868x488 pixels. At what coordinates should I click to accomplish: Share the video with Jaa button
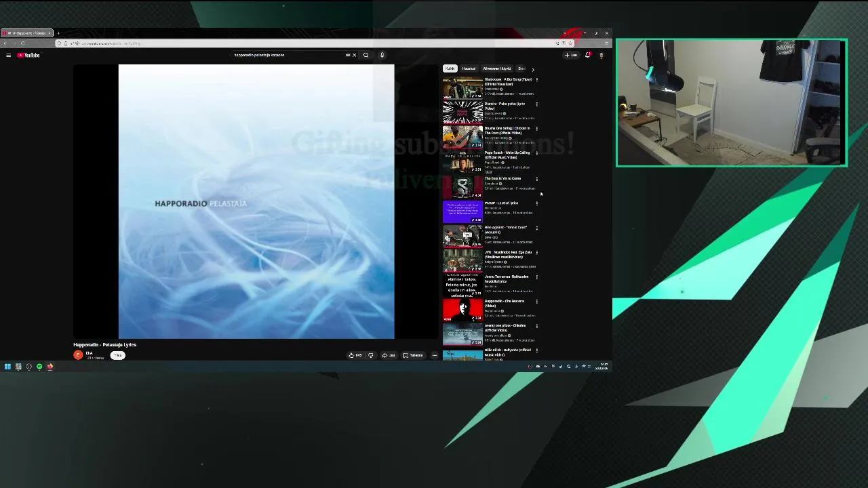tap(389, 355)
